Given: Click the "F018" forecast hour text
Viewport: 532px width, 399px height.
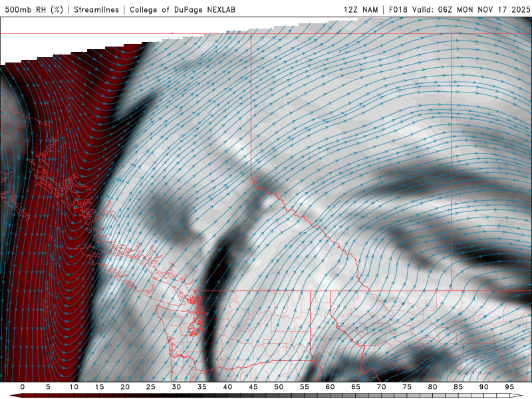Looking at the screenshot, I should coord(398,9).
